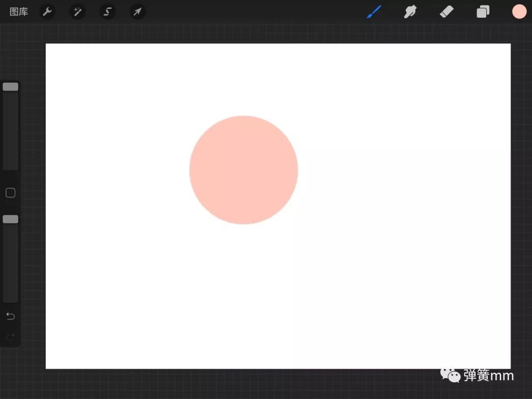Select the Smudge finger tool

pos(410,12)
